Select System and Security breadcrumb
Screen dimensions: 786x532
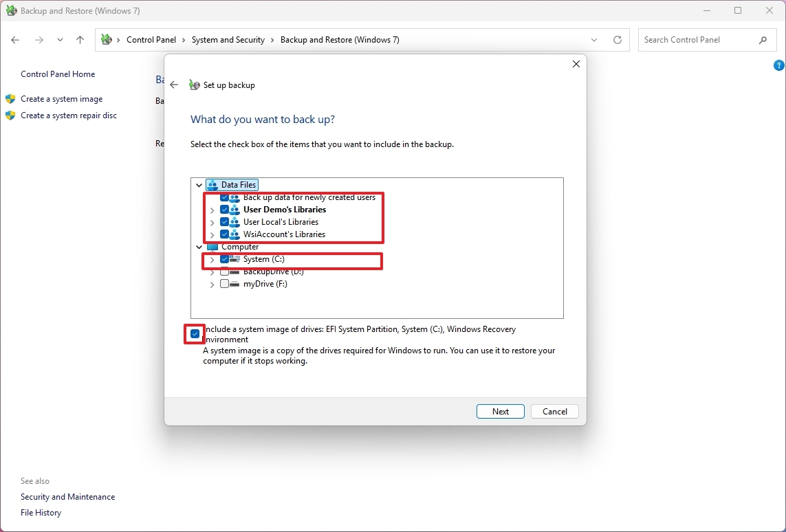click(228, 40)
